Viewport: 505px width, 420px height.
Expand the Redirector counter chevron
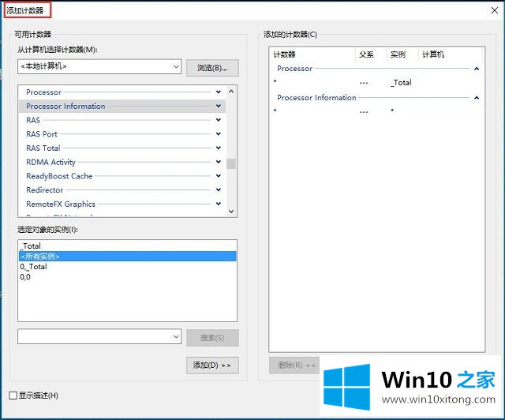click(x=219, y=190)
